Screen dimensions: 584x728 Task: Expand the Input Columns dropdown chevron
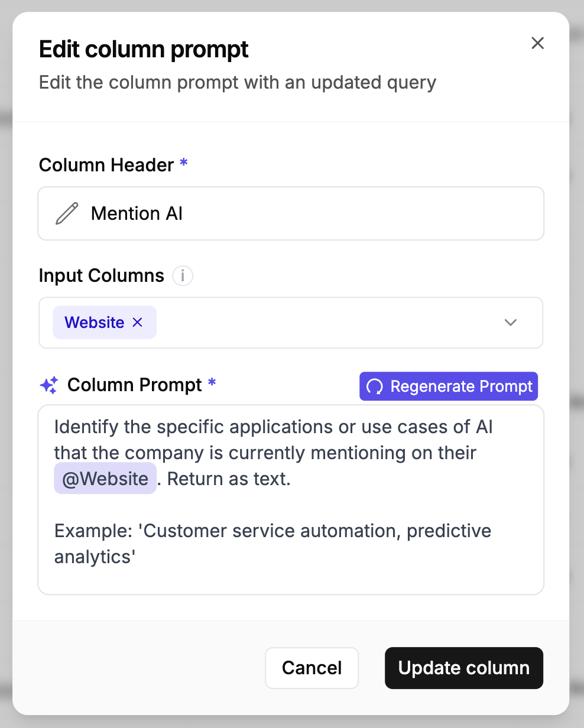(x=511, y=323)
